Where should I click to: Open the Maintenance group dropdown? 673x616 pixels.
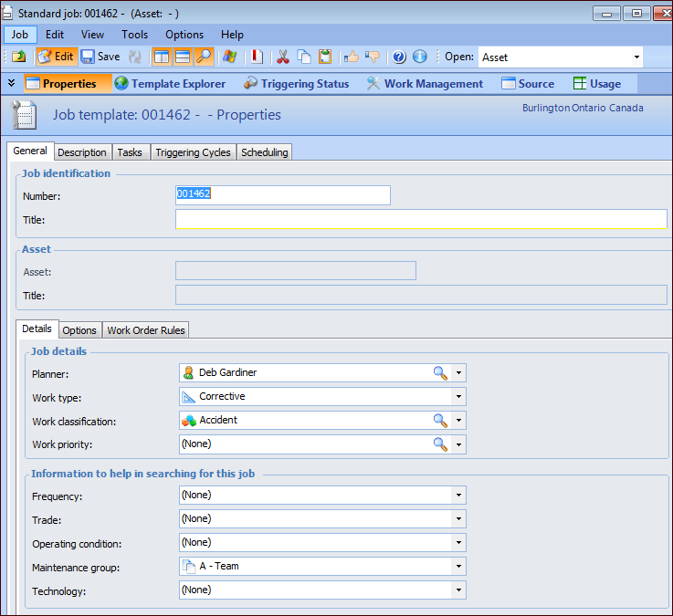click(x=458, y=567)
